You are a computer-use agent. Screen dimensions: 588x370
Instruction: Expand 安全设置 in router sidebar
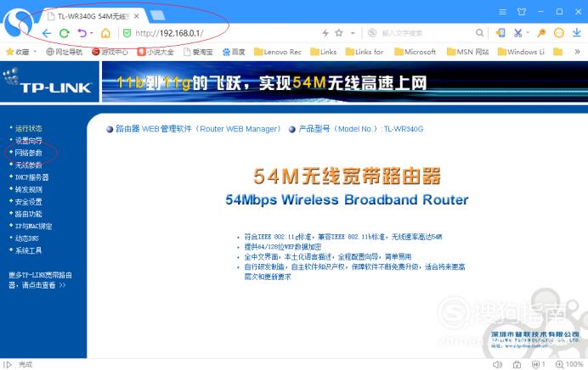coord(29,202)
